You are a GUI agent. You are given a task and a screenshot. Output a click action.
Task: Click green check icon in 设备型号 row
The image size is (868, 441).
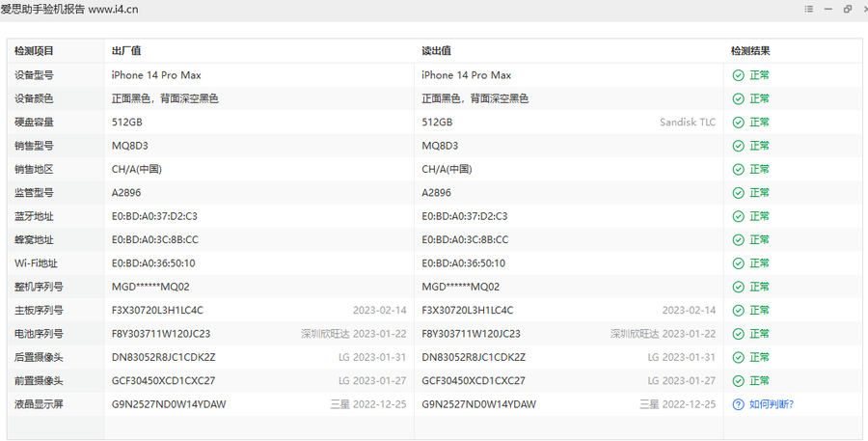click(x=738, y=75)
